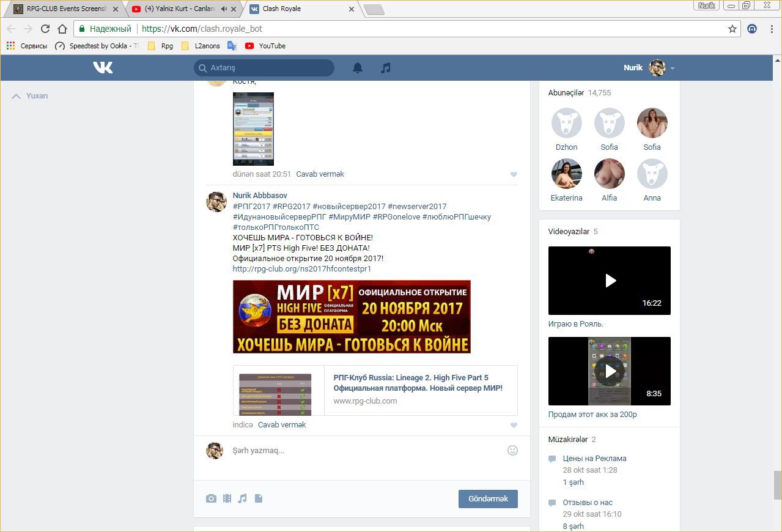Attach a document with file icon
This screenshot has height=532, width=782.
259,498
